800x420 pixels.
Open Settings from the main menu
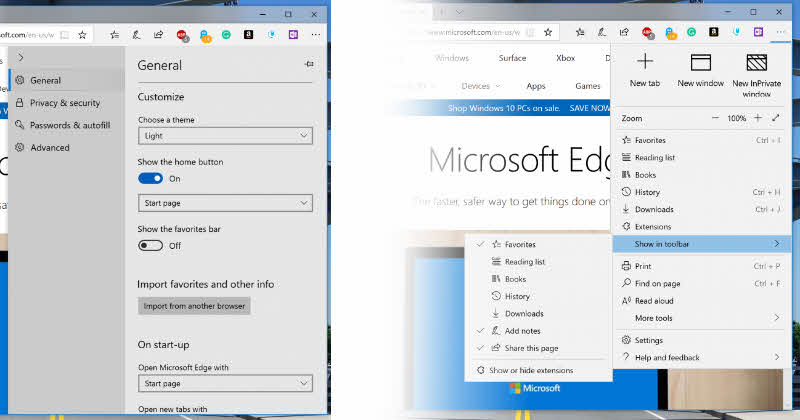702,340
